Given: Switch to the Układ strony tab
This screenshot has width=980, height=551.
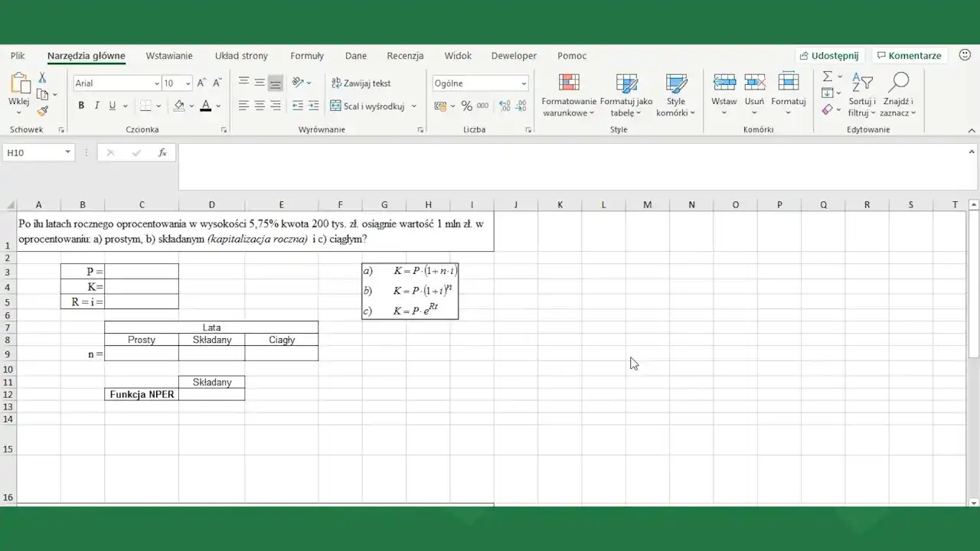Looking at the screenshot, I should pyautogui.click(x=241, y=56).
